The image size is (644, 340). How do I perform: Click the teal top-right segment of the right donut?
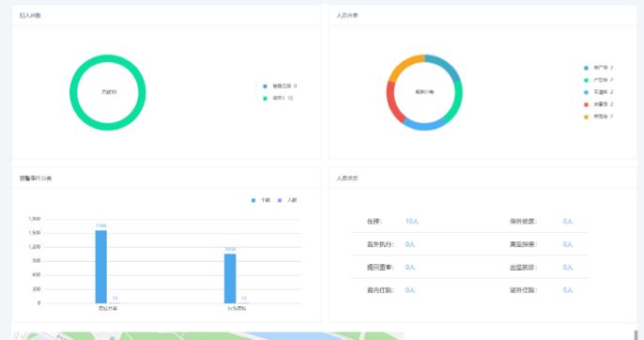(x=445, y=66)
